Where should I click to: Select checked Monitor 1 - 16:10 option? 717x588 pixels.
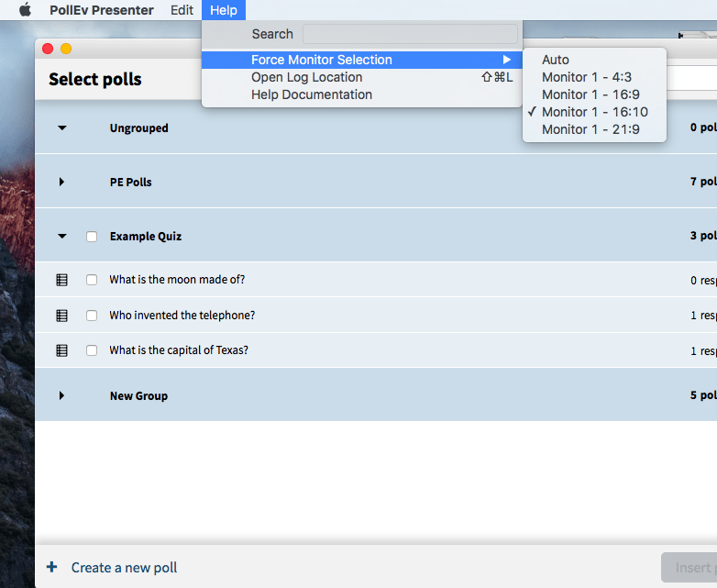(x=594, y=112)
